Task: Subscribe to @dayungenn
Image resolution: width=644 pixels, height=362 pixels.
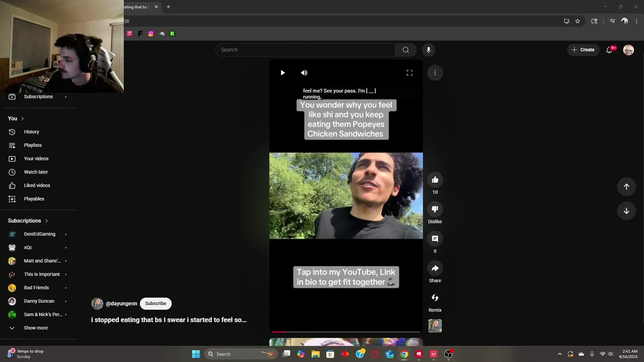Action: pyautogui.click(x=155, y=303)
